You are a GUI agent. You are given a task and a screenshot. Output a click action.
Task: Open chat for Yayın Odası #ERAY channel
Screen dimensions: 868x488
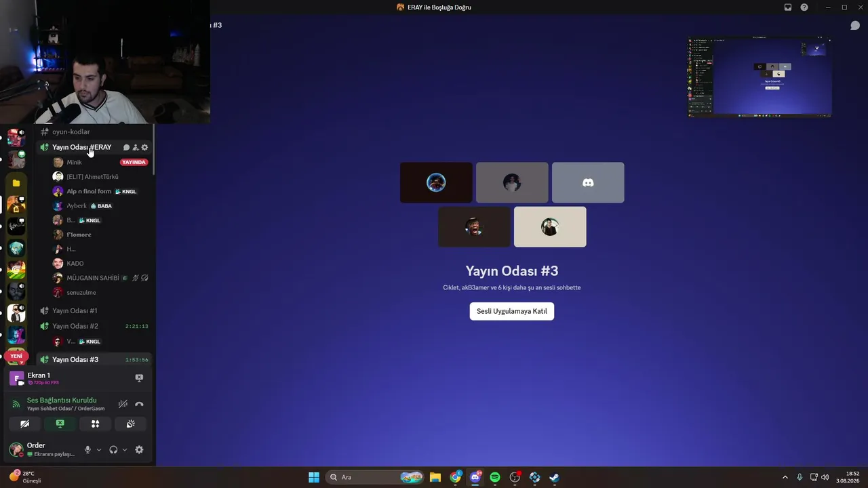(x=126, y=147)
